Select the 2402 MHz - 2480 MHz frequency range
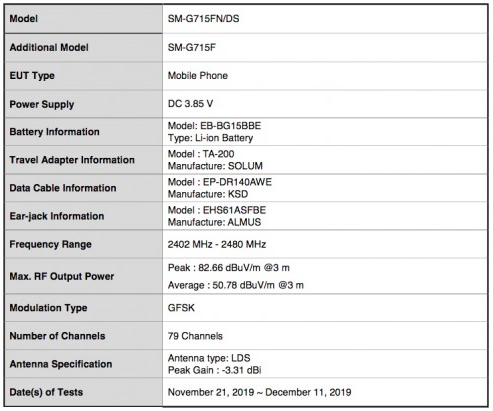The width and height of the screenshot is (493, 411). 217,244
